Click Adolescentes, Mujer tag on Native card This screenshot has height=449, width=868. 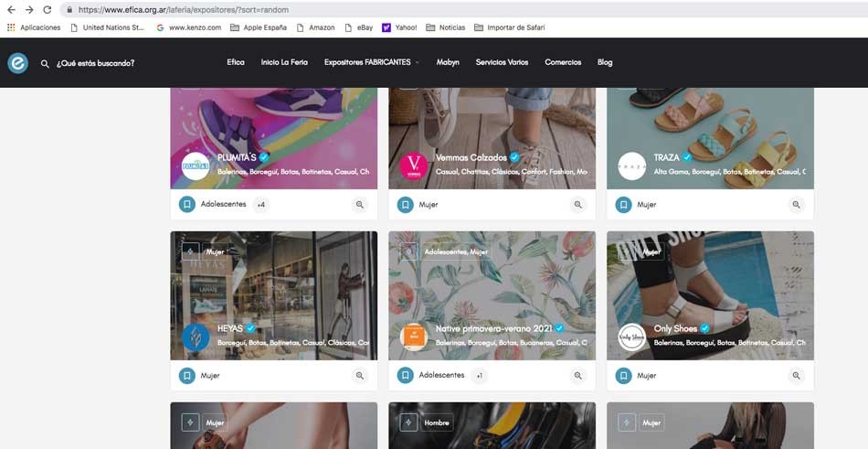(456, 251)
